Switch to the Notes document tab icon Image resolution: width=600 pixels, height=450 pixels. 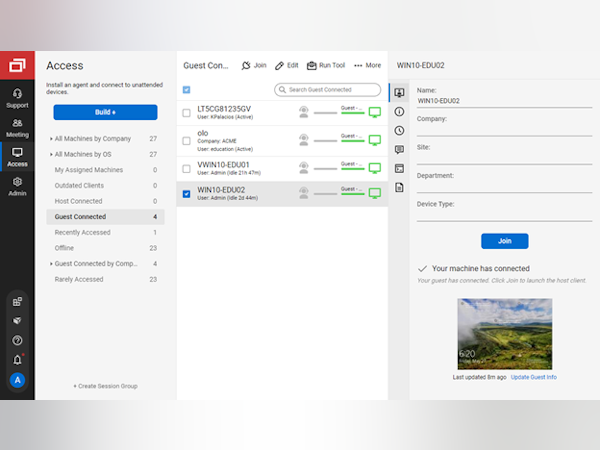pyautogui.click(x=399, y=188)
